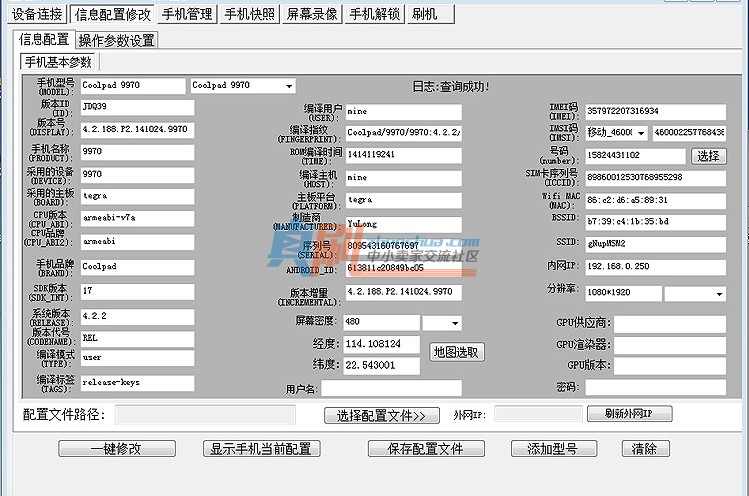This screenshot has width=749, height=496.
Task: Open the 信息配置修改 tab
Action: tap(113, 14)
